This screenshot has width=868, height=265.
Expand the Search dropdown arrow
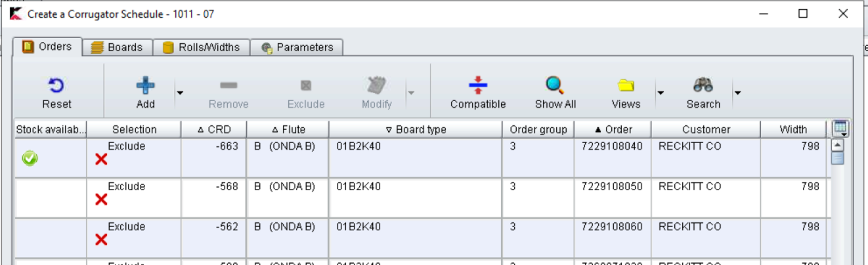tap(737, 93)
